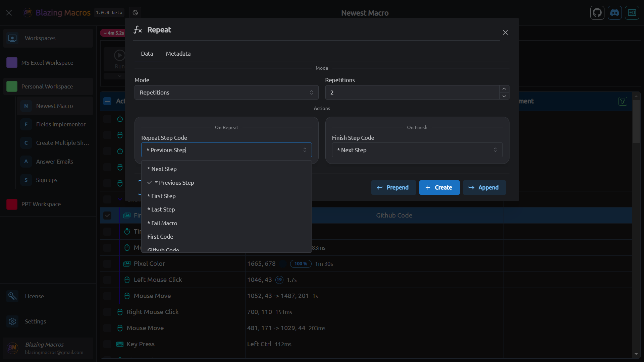Open the Repeat Step Code dropdown

point(226,150)
